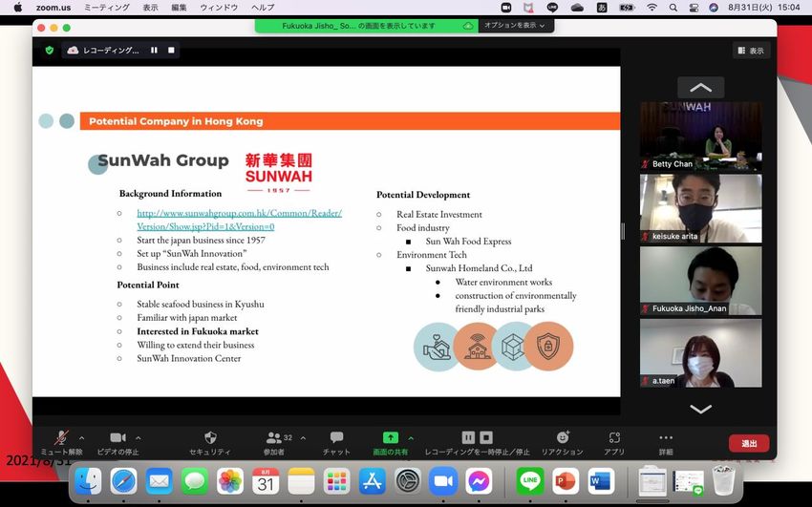The image size is (812, 507).
Task: Open Messenger from the Dock
Action: point(479,481)
